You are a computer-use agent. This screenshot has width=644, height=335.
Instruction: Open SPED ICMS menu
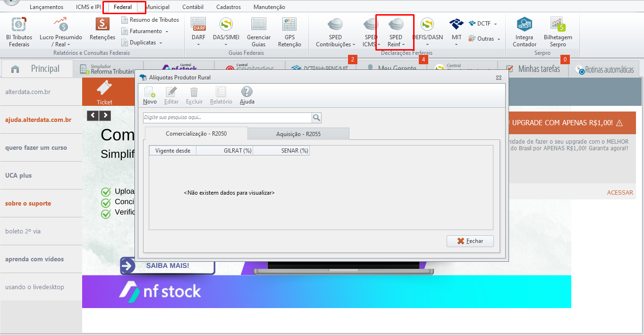point(371,32)
